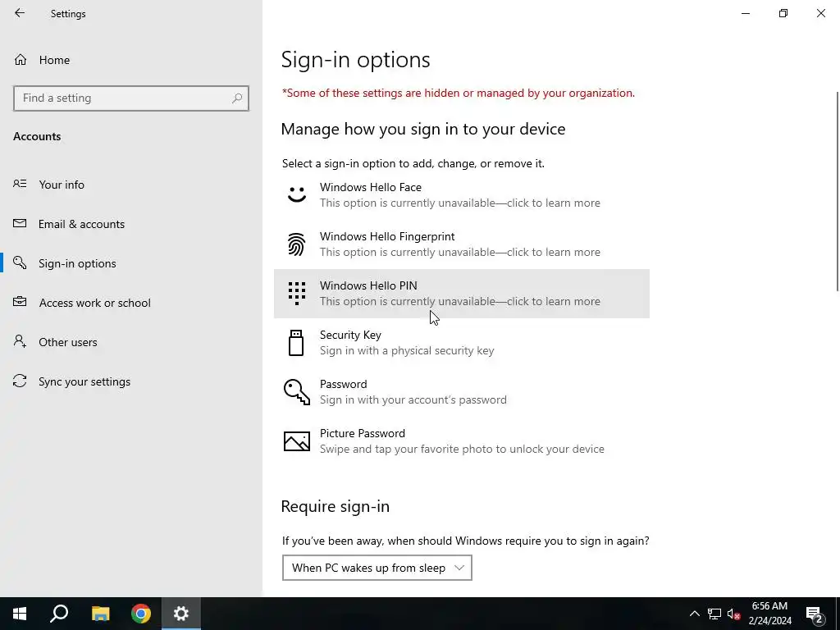Open the Require sign-in dropdown
Viewport: 840px width, 630px height.
377,568
